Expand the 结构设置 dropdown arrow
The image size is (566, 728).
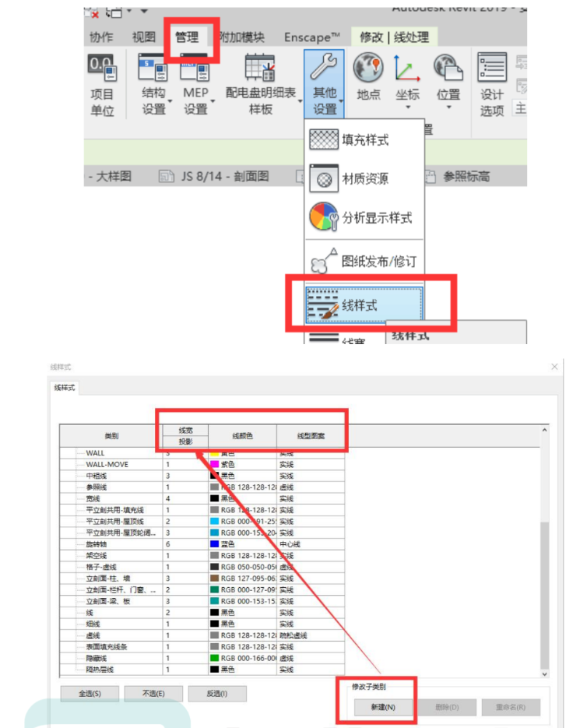tap(170, 101)
